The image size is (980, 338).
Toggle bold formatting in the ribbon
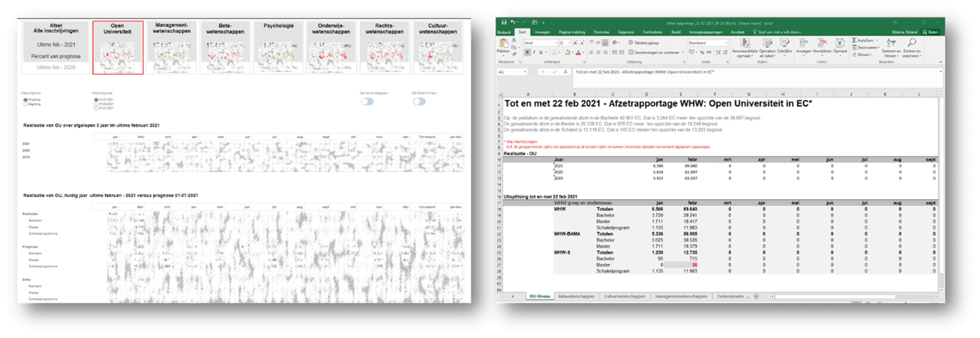click(x=526, y=53)
